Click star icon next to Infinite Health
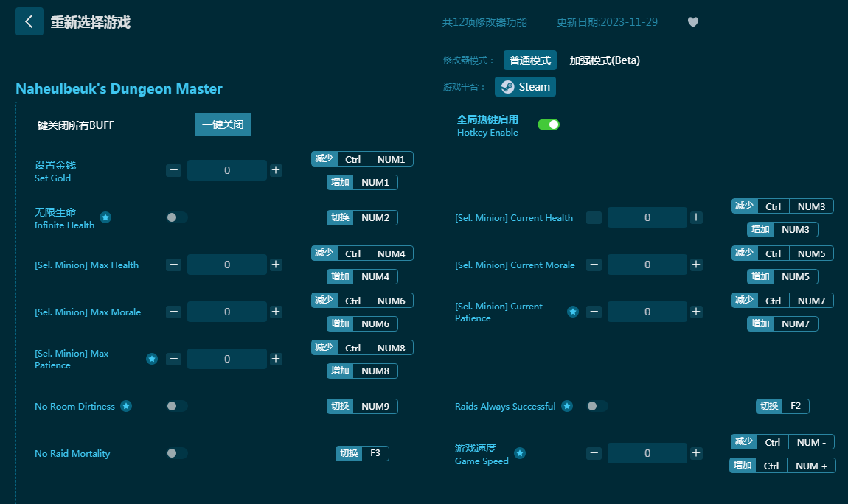The image size is (848, 504). [x=105, y=217]
